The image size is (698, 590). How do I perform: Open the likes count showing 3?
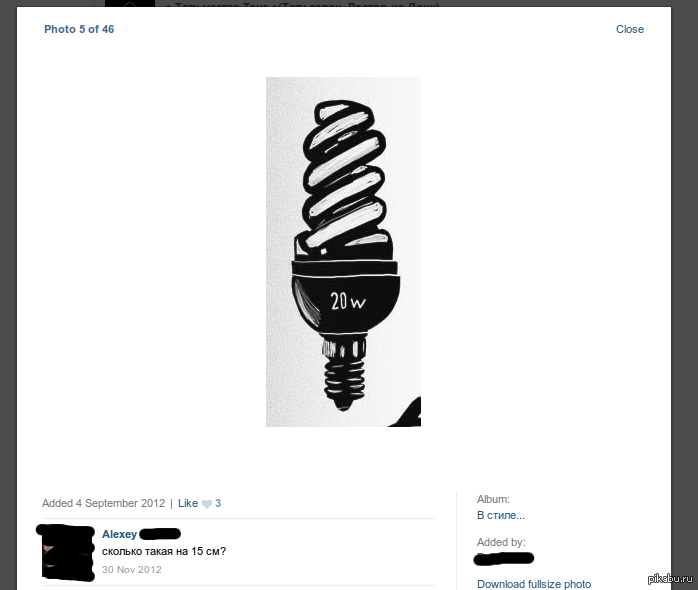(218, 503)
